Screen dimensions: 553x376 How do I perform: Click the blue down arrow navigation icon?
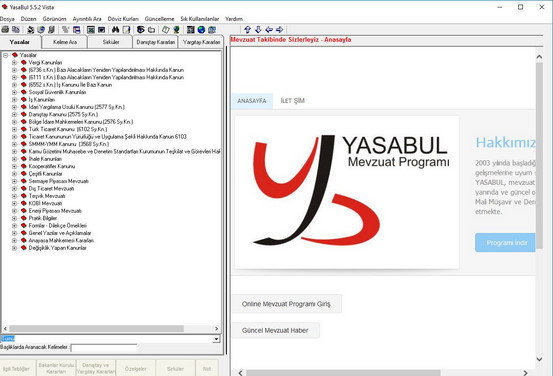click(258, 30)
